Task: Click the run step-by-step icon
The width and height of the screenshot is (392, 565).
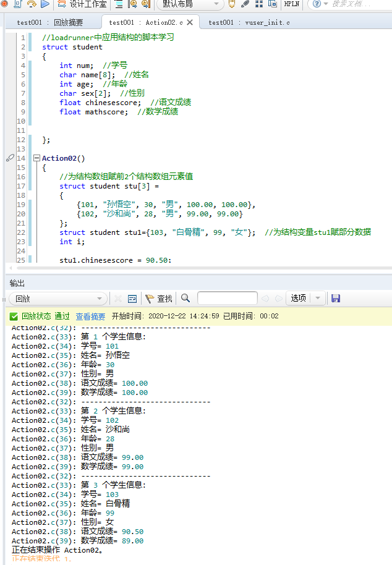Action: 32,4
